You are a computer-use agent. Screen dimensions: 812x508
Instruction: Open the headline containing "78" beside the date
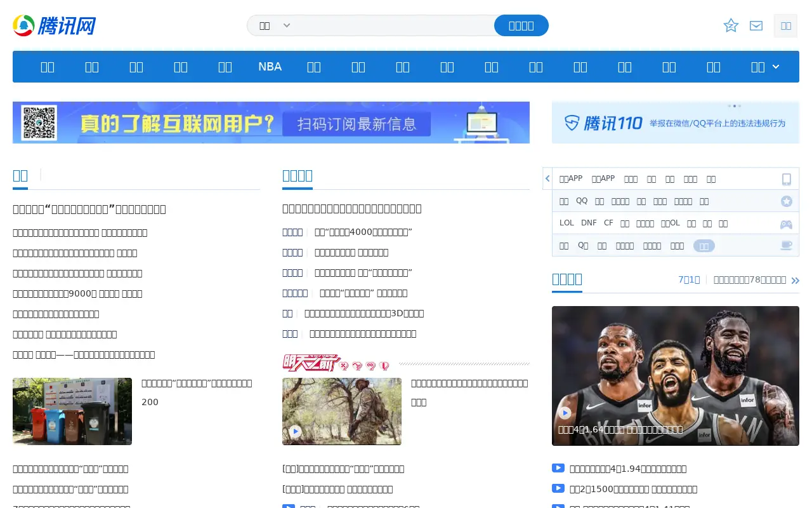pyautogui.click(x=750, y=279)
